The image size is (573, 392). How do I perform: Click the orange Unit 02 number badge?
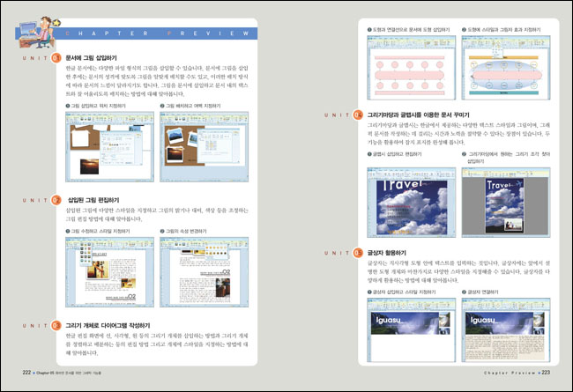click(x=56, y=200)
